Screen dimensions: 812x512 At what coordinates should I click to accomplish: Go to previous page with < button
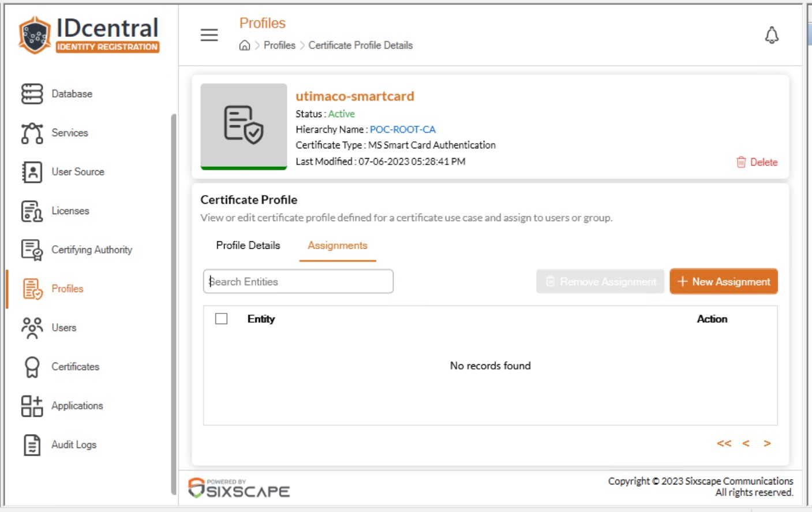(746, 443)
